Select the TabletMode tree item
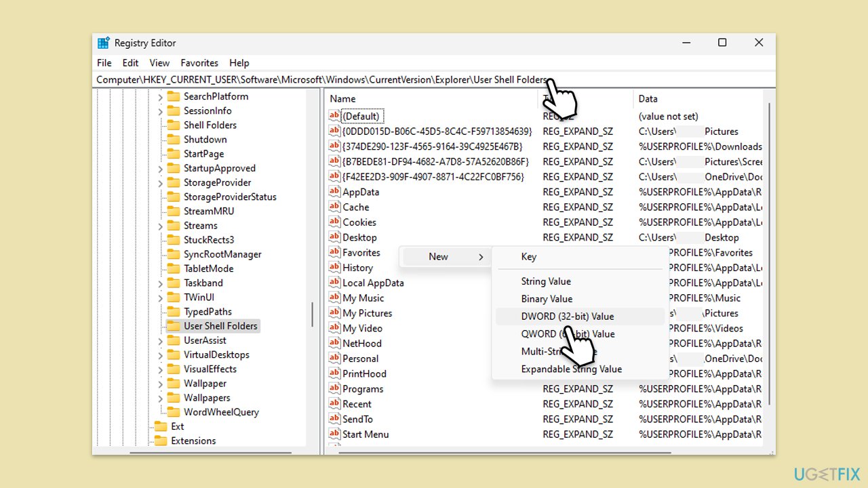This screenshot has width=868, height=488. pos(208,268)
